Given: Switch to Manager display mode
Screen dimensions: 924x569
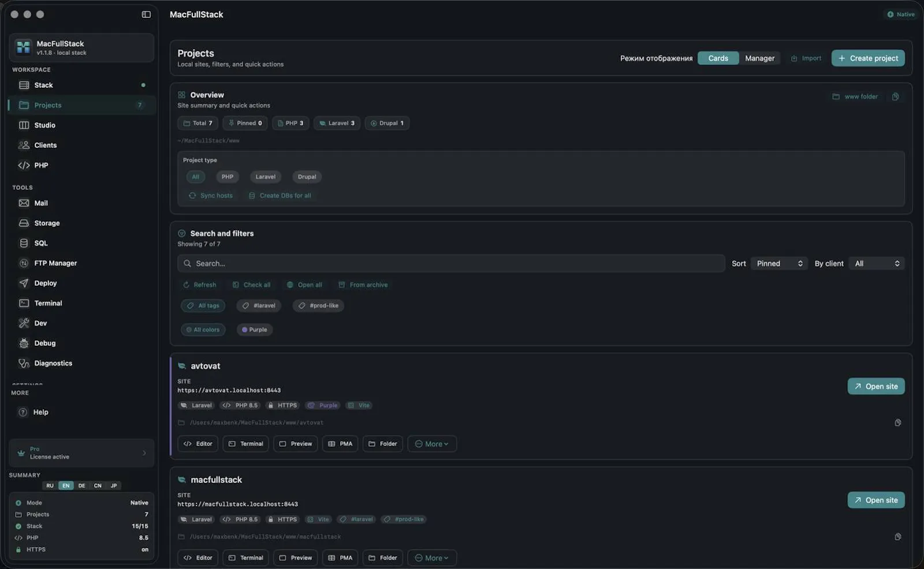Looking at the screenshot, I should coord(759,58).
